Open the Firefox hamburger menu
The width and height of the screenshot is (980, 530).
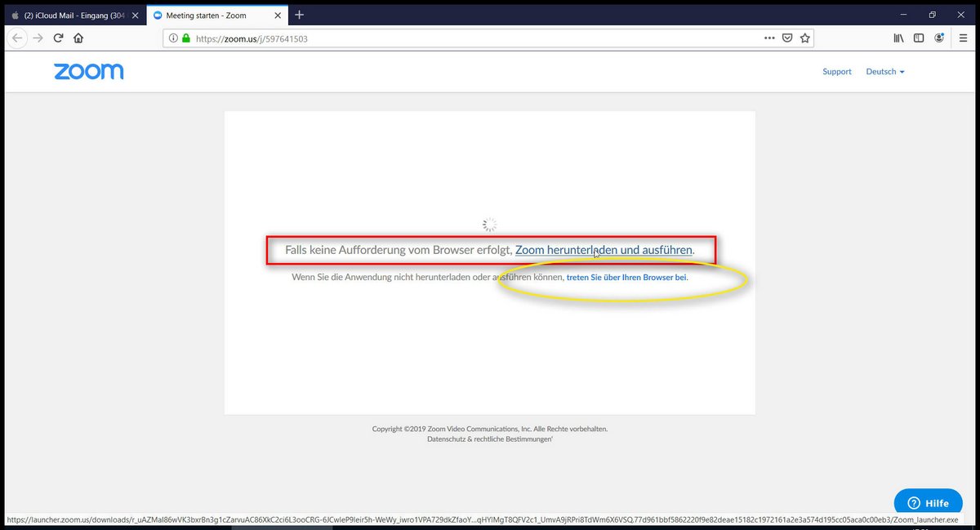[962, 38]
